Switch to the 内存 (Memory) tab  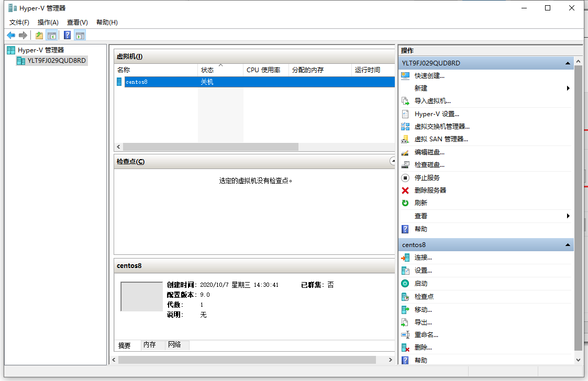point(150,345)
